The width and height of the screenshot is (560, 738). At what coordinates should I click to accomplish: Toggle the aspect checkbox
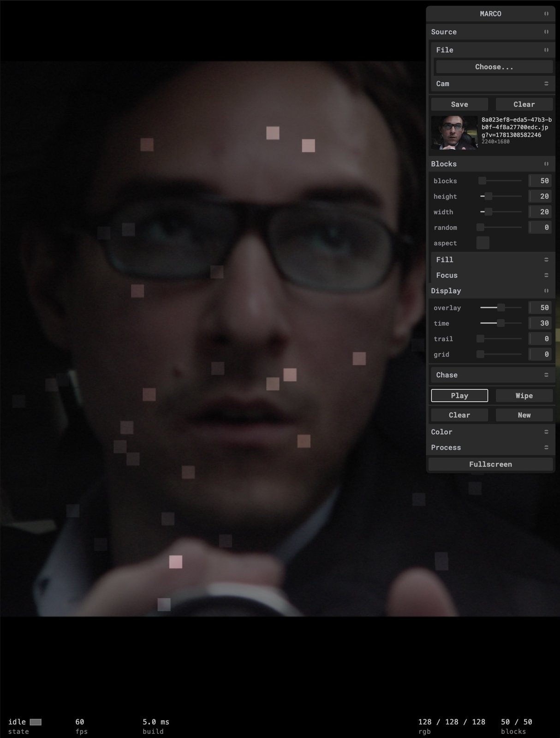483,243
